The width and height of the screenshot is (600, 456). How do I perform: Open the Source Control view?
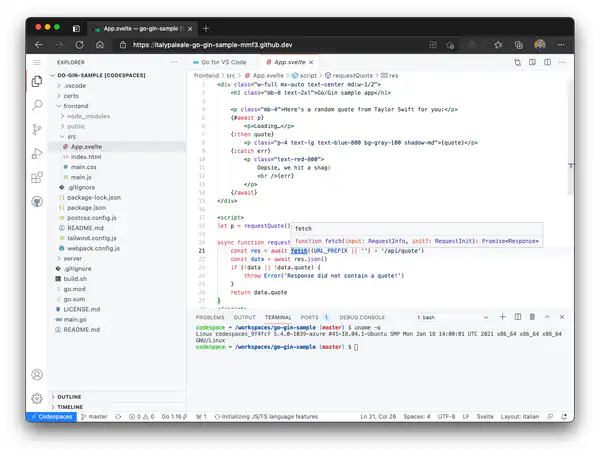(37, 129)
